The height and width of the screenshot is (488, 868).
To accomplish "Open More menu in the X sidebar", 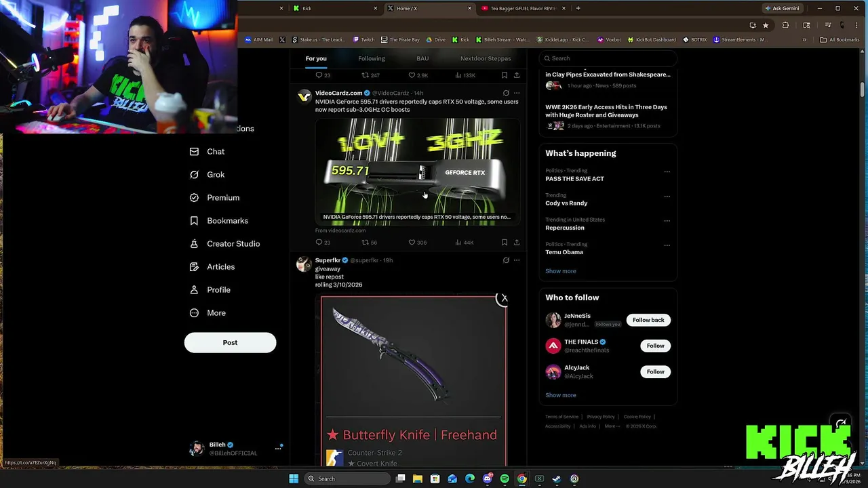I will point(208,313).
